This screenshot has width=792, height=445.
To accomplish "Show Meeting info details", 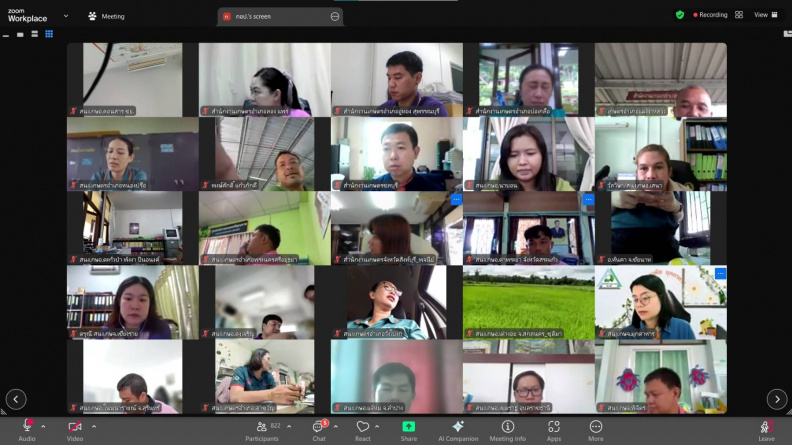I will tap(508, 431).
